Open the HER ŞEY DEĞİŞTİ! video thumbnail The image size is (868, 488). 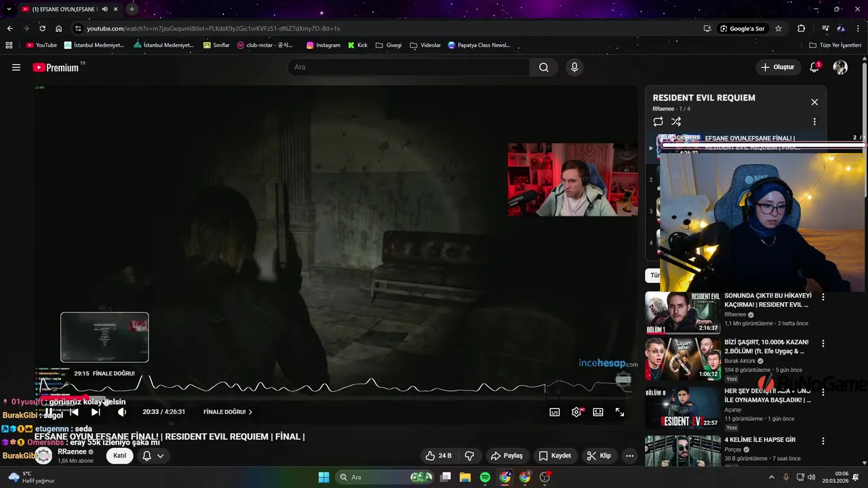click(x=682, y=407)
